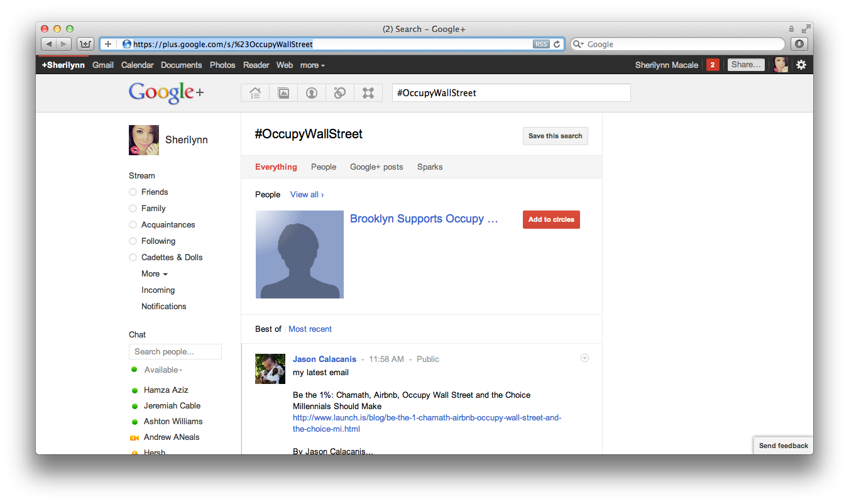Open the Safari downloads button
Screen dimensions: 849x504
(799, 44)
